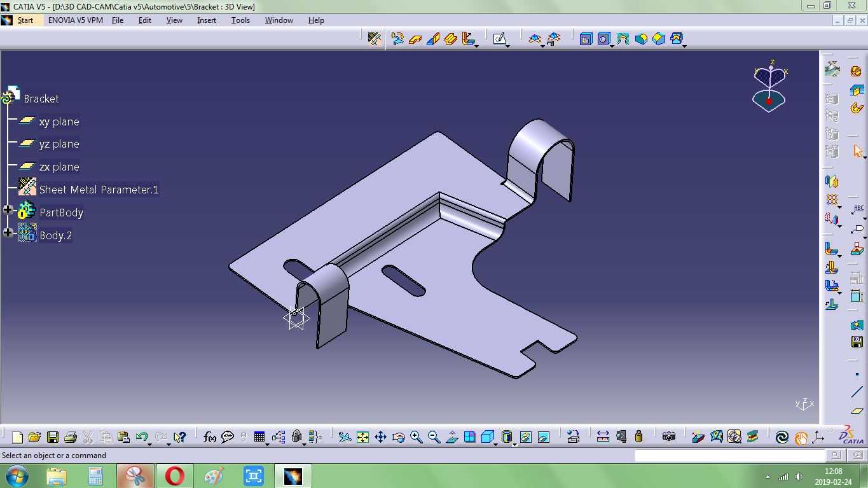
Task: Click the Measure Between icon
Action: tap(603, 437)
